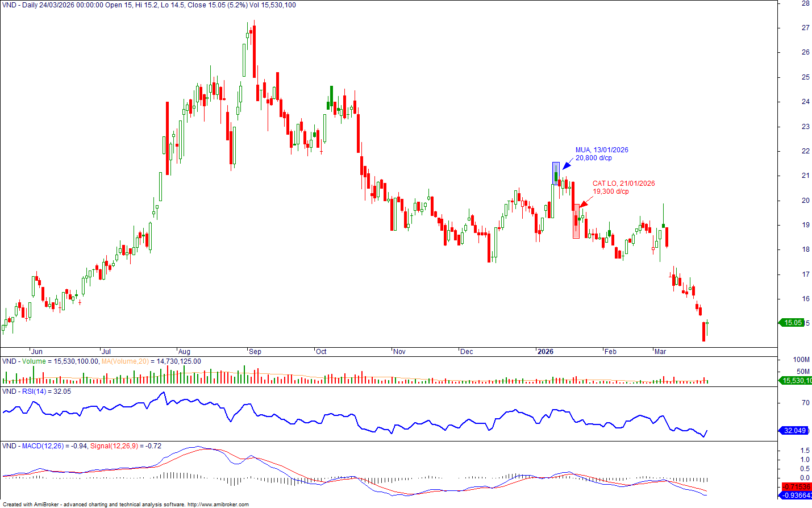Click the red arrow pointing at the CAT LO candle
Image resolution: width=812 pixels, height=508 pixels.
pos(584,202)
